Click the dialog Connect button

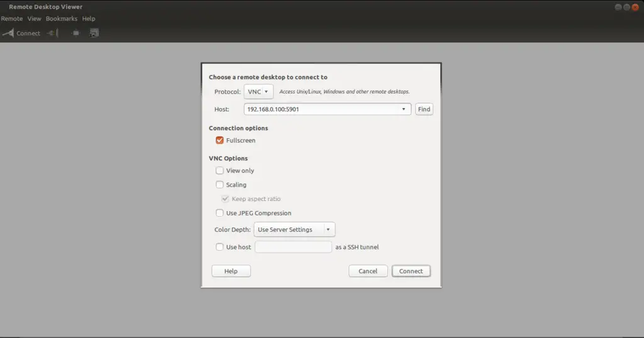411,271
